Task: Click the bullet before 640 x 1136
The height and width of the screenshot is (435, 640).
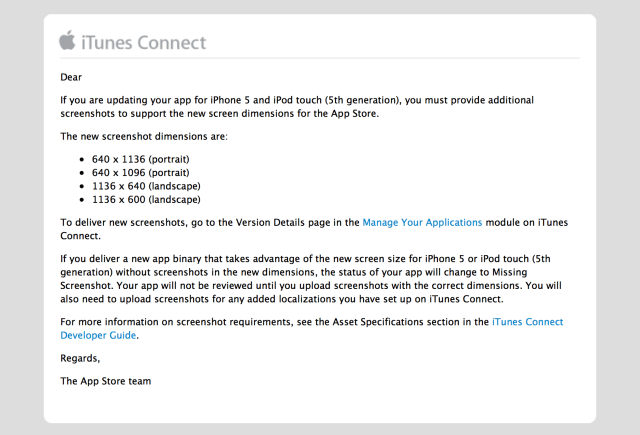Action: [x=82, y=159]
